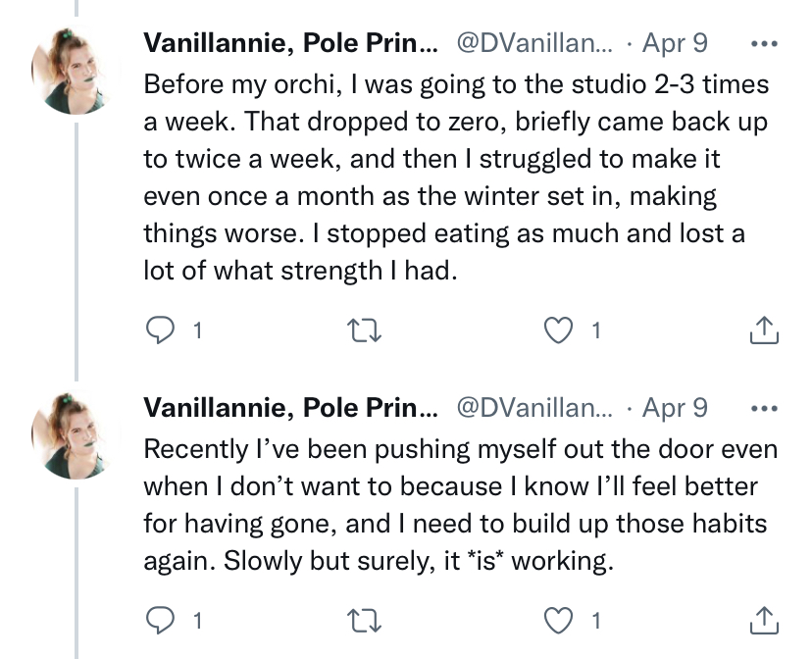The width and height of the screenshot is (812, 659).
Task: Share the first tweet about orchi
Action: (764, 331)
